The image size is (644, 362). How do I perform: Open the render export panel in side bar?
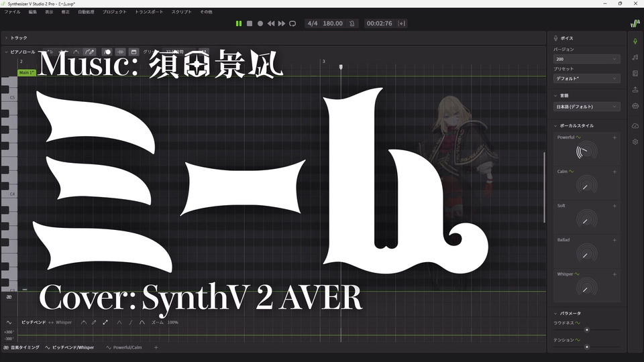click(635, 89)
